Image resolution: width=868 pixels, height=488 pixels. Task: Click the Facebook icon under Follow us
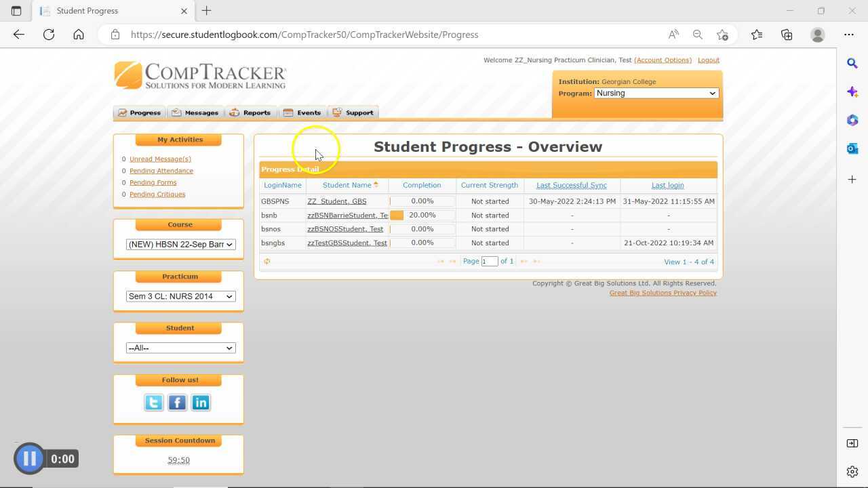[177, 402]
